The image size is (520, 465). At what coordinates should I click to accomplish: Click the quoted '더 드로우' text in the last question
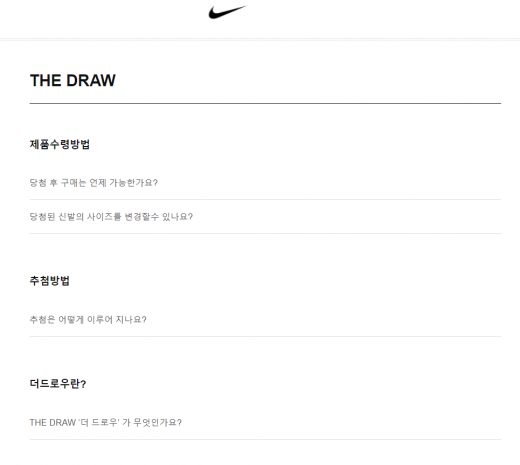coord(99,423)
